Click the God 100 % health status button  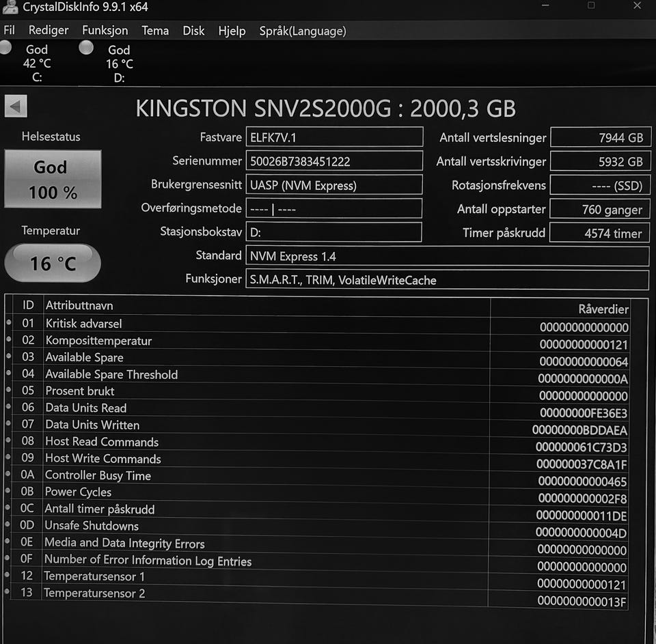pyautogui.click(x=53, y=179)
